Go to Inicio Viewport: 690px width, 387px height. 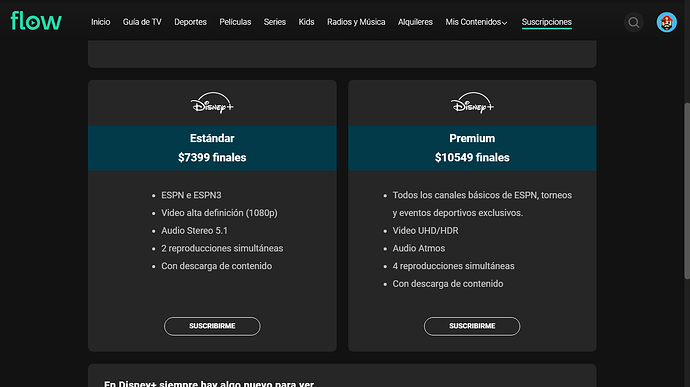pos(100,22)
